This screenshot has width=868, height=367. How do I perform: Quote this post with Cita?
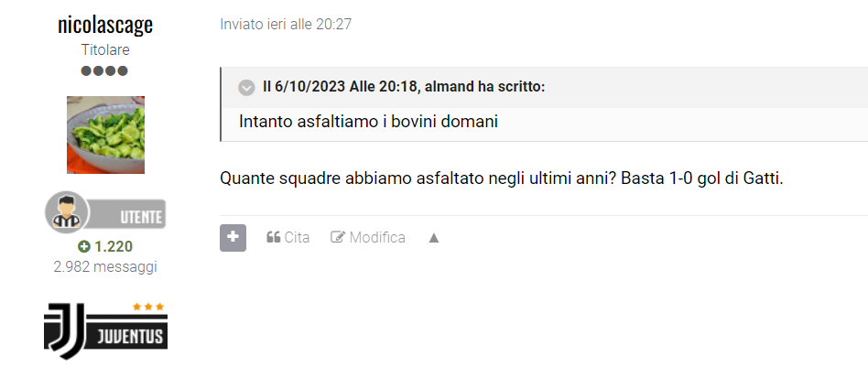288,237
